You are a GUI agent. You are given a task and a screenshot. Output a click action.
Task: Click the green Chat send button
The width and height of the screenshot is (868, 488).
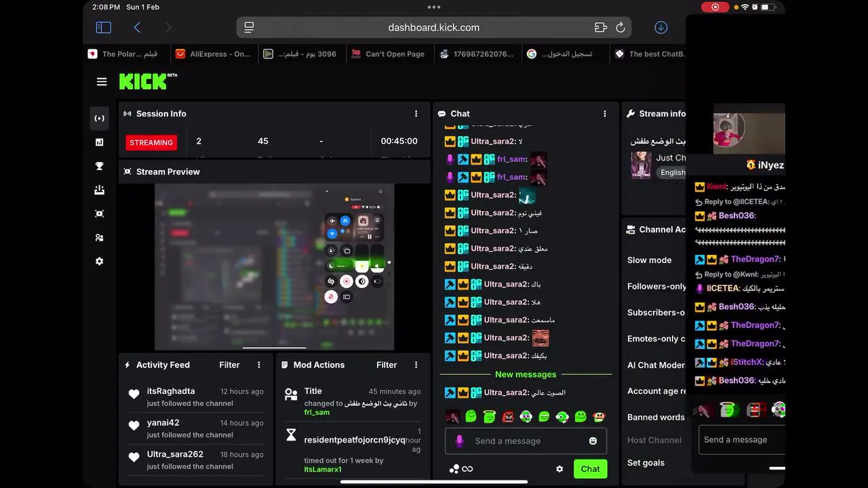pos(590,469)
